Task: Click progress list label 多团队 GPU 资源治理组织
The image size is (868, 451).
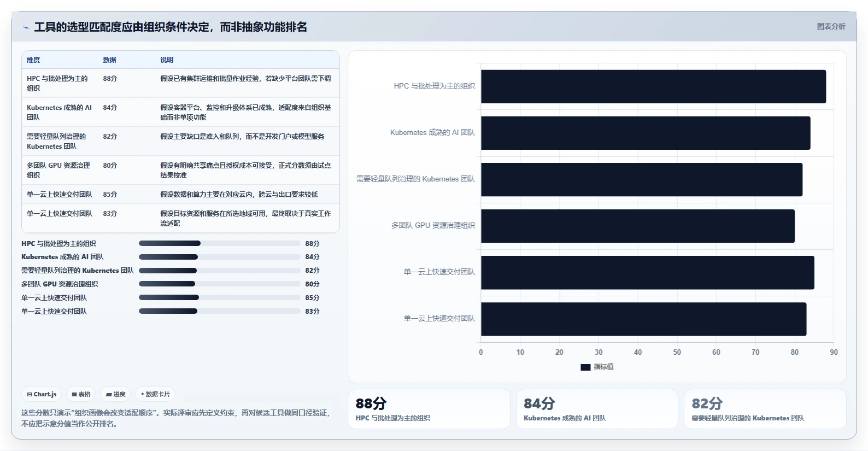Action: click(60, 284)
